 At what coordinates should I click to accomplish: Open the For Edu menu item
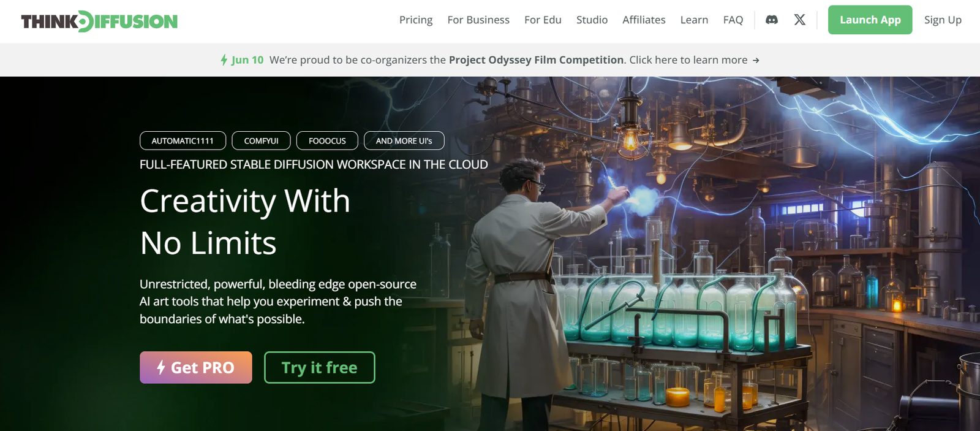pyautogui.click(x=543, y=20)
